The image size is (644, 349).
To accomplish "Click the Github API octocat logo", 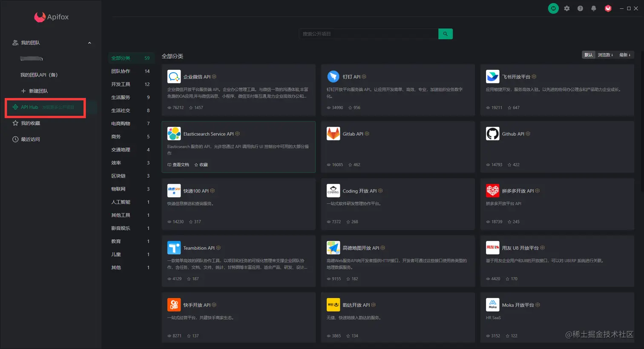I will [493, 134].
